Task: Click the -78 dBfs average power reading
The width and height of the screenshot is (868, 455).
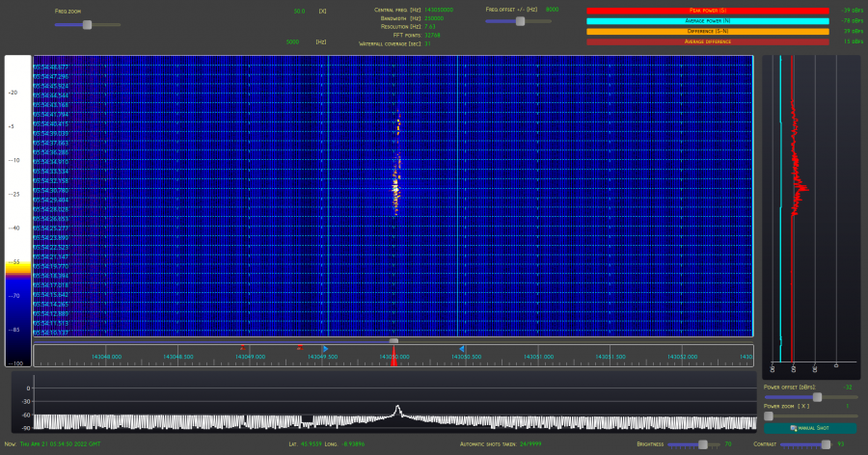Action: click(x=853, y=21)
